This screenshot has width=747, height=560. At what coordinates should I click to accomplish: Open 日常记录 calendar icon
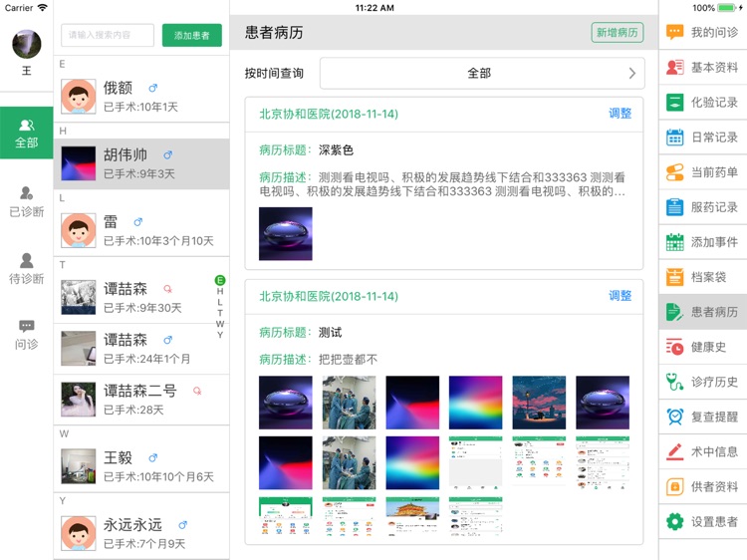674,138
